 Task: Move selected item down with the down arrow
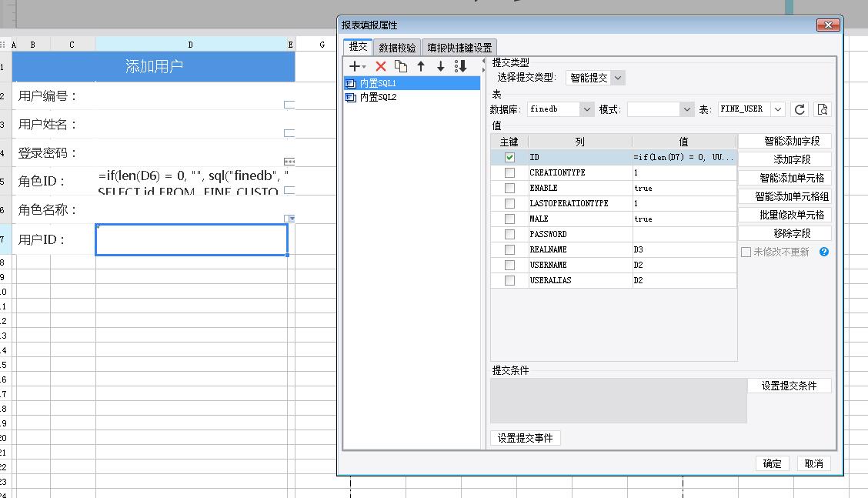point(441,67)
